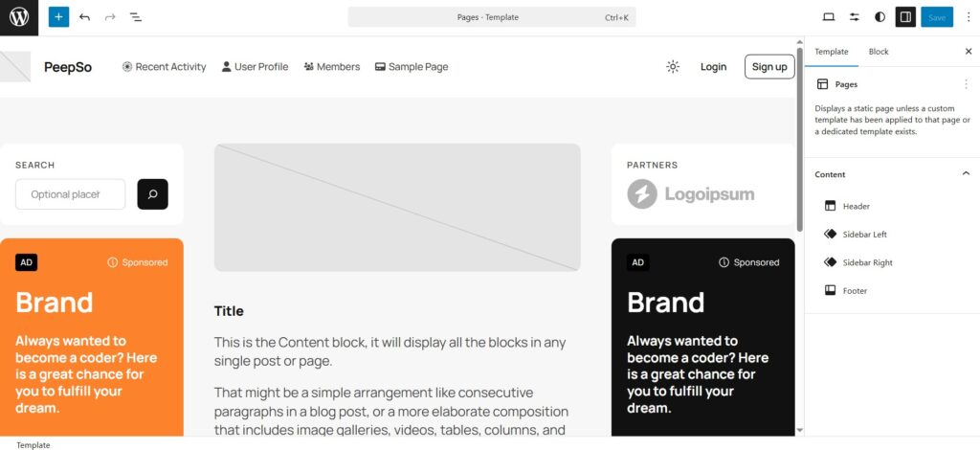Click the Sign up button
Screen dimensions: 980x450
768,67
